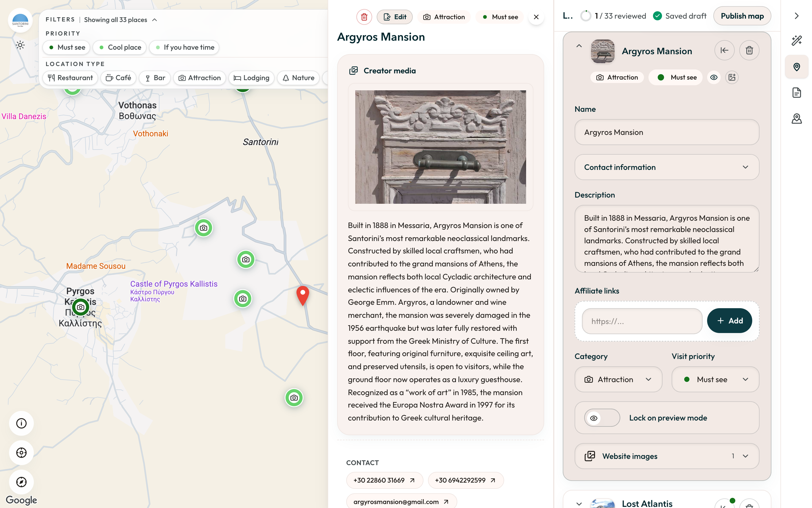Collapse the Argyros Mansion editor card
The height and width of the screenshot is (508, 812).
(579, 46)
